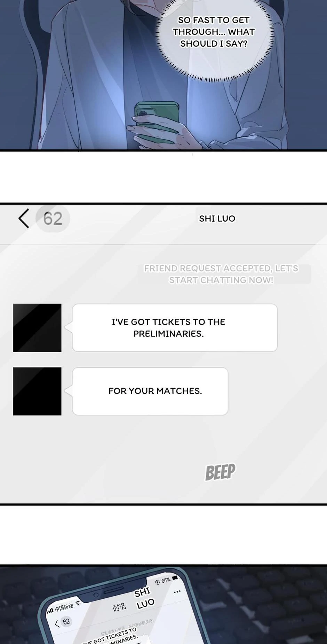Tap the back arrow in chat header
Image resolution: width=327 pixels, height=644 pixels.
coord(24,218)
